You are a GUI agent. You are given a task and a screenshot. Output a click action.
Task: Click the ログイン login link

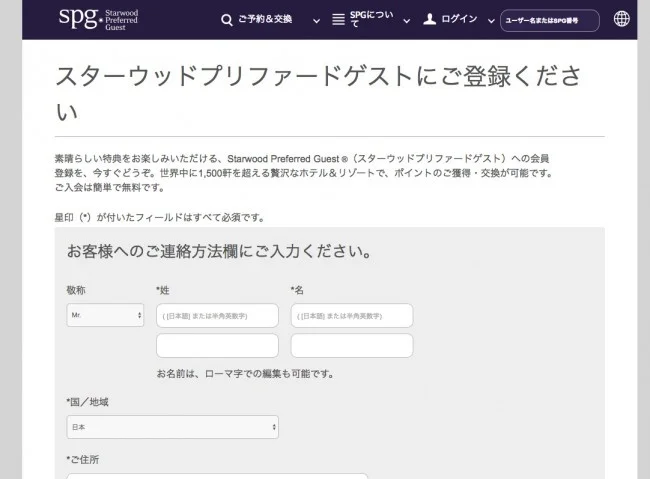459,19
